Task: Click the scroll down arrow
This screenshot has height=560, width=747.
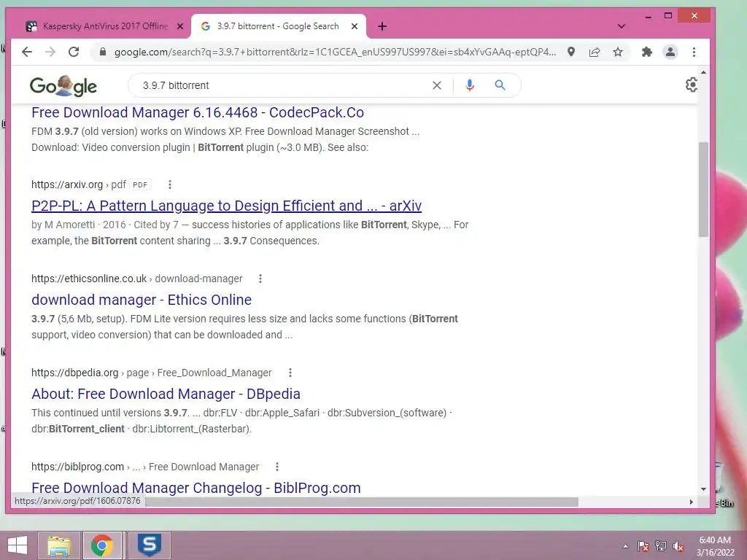Action: click(x=704, y=489)
